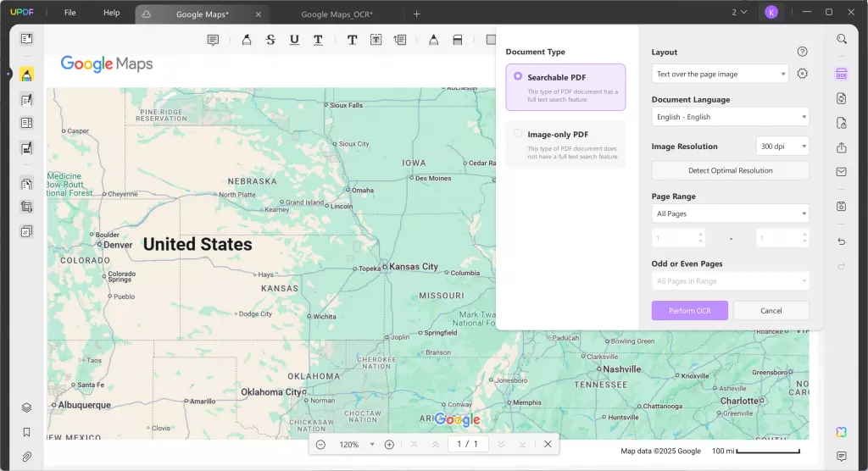Switch to Google Maps_OCR tab

[x=337, y=14]
